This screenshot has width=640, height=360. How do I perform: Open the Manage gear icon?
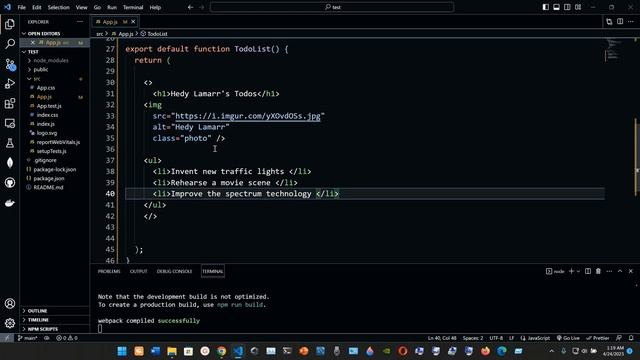coord(10,323)
